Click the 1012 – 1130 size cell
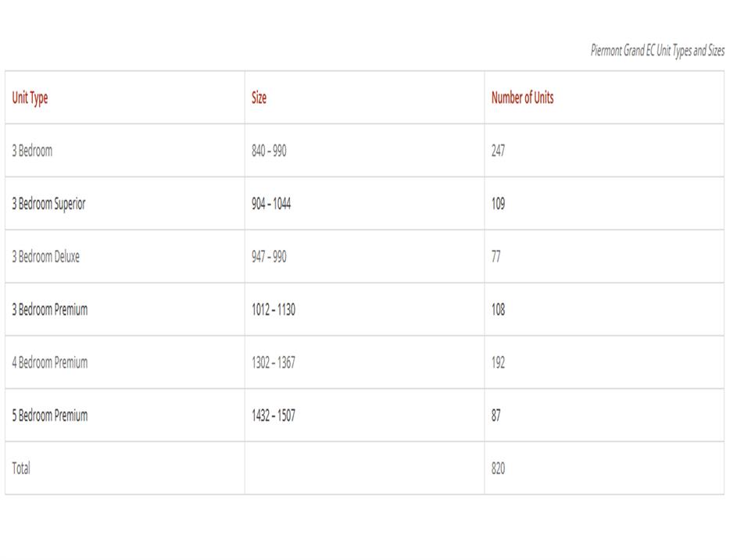The width and height of the screenshot is (737, 560). click(x=274, y=309)
